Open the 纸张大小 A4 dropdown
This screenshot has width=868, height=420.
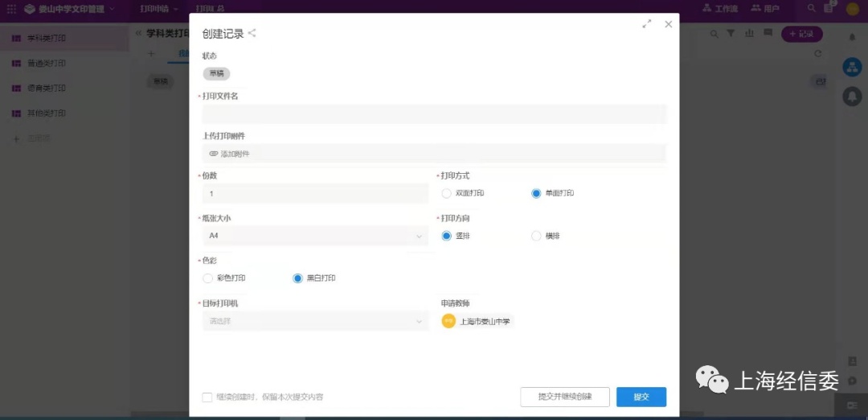pos(316,236)
